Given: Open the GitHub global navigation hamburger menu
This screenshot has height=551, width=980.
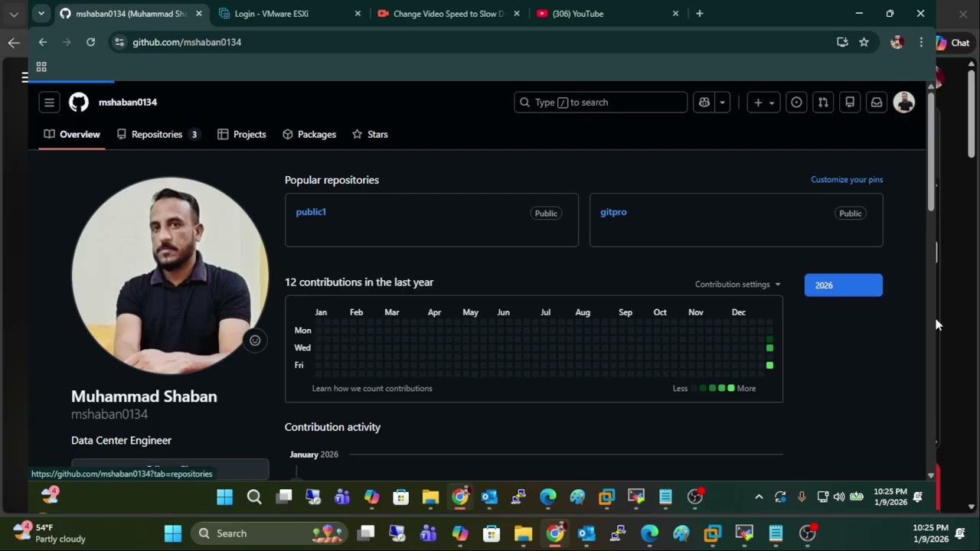Looking at the screenshot, I should click(x=49, y=103).
